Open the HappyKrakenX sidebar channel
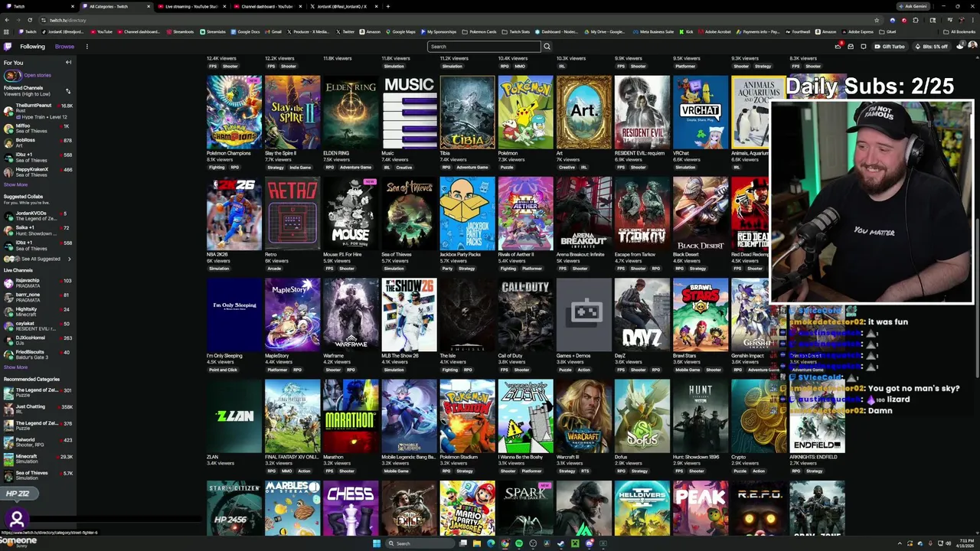 pos(38,171)
